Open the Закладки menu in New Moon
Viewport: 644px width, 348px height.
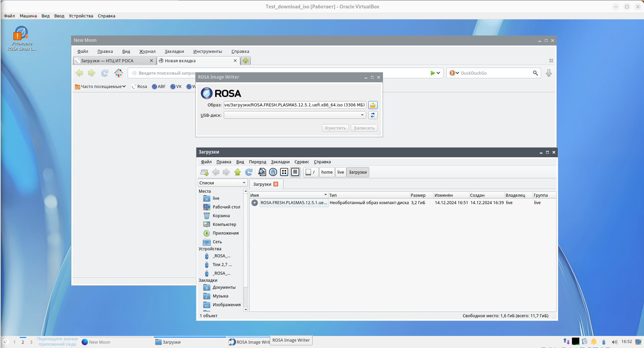click(x=174, y=52)
